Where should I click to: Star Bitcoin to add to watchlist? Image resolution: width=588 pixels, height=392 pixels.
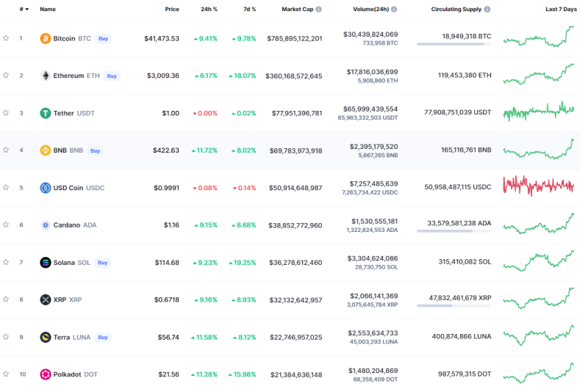click(6, 38)
